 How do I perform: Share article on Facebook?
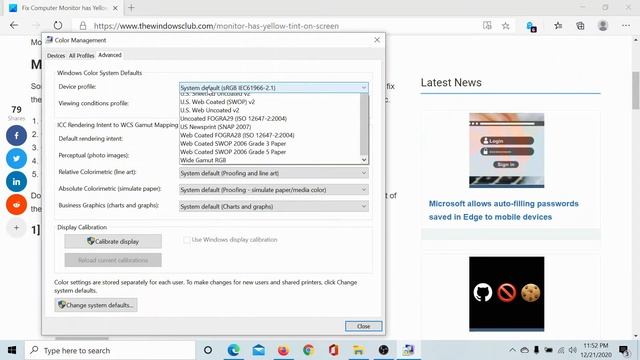[x=16, y=135]
